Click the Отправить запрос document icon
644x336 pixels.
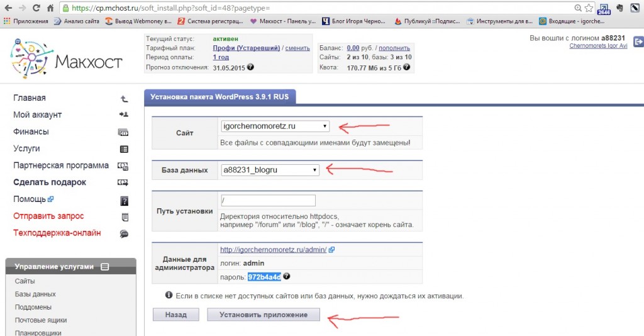[x=125, y=217]
